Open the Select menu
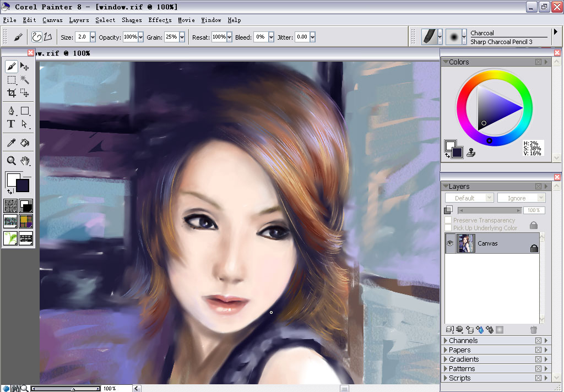Viewport: 564px width, 392px height. coord(105,20)
